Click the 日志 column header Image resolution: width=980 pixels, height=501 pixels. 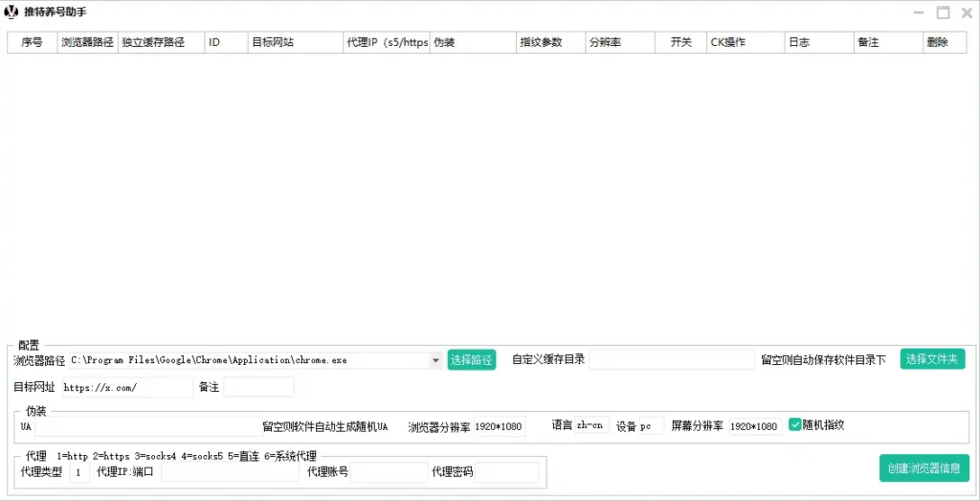tap(819, 42)
